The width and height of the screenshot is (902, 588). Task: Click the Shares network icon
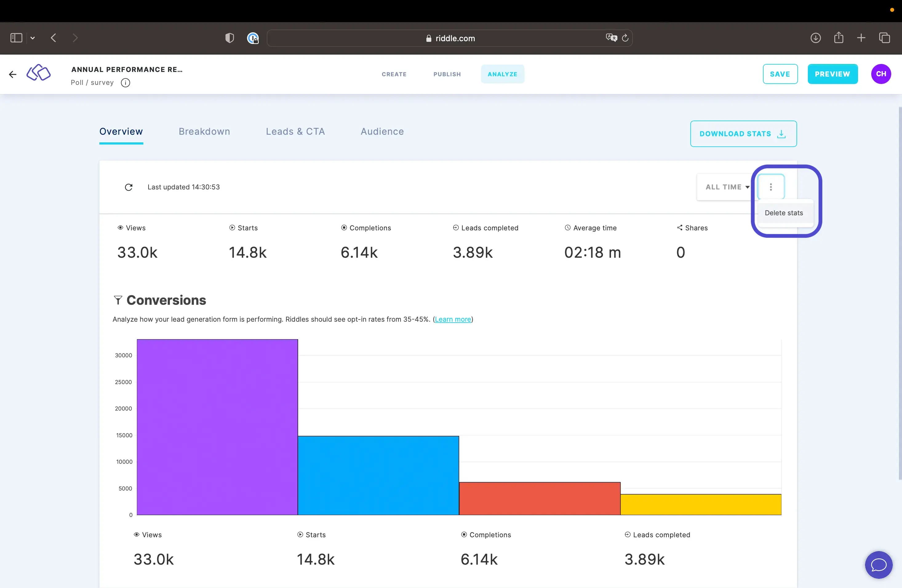click(x=680, y=227)
